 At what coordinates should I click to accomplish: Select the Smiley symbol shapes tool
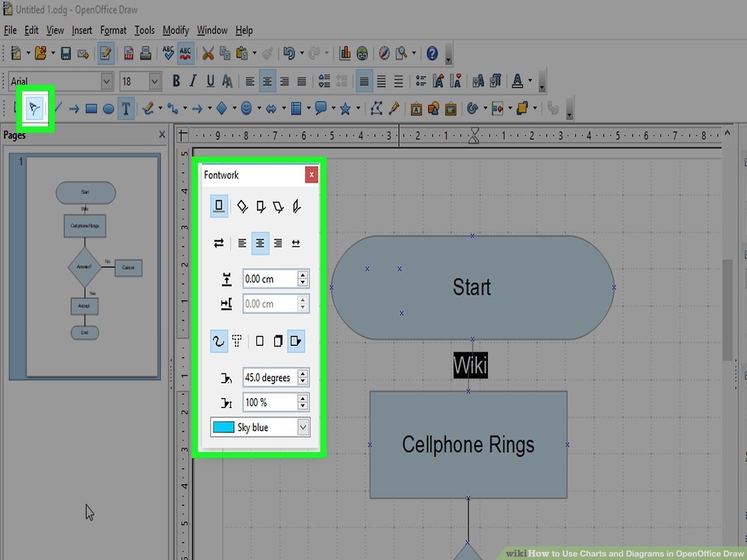pyautogui.click(x=247, y=109)
